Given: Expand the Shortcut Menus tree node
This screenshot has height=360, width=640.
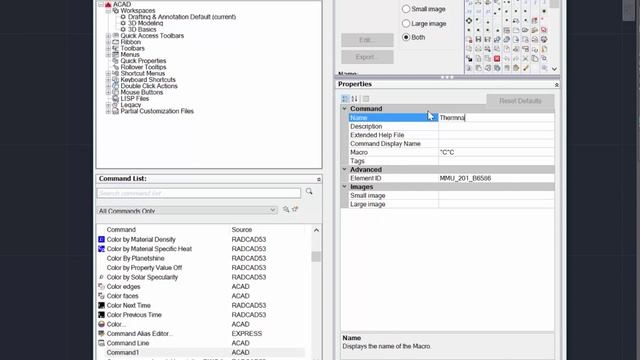Looking at the screenshot, I should [108, 73].
